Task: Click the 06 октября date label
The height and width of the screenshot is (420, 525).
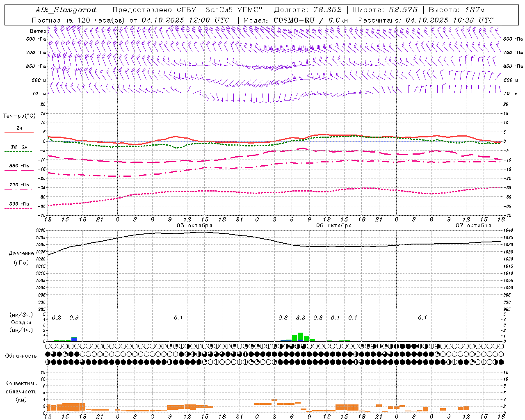Action: coord(334,225)
